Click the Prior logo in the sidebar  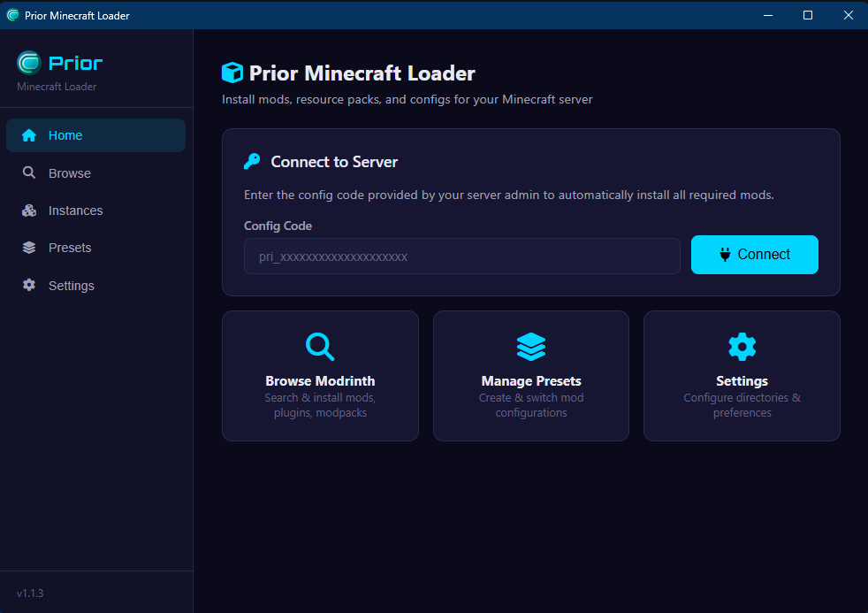29,63
